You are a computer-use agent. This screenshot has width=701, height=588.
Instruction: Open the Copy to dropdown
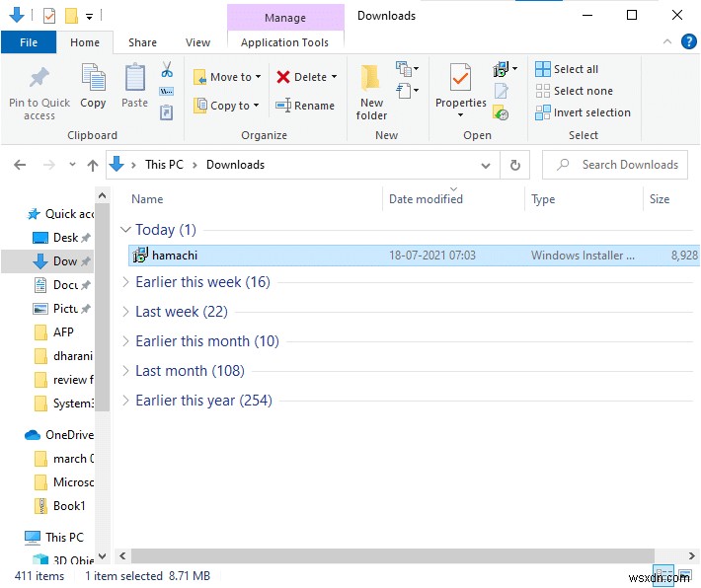226,106
